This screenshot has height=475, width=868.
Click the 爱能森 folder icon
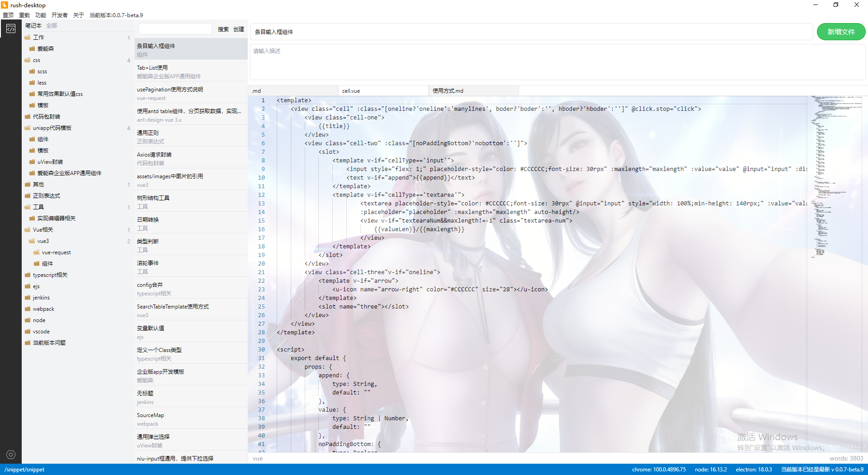coord(32,49)
